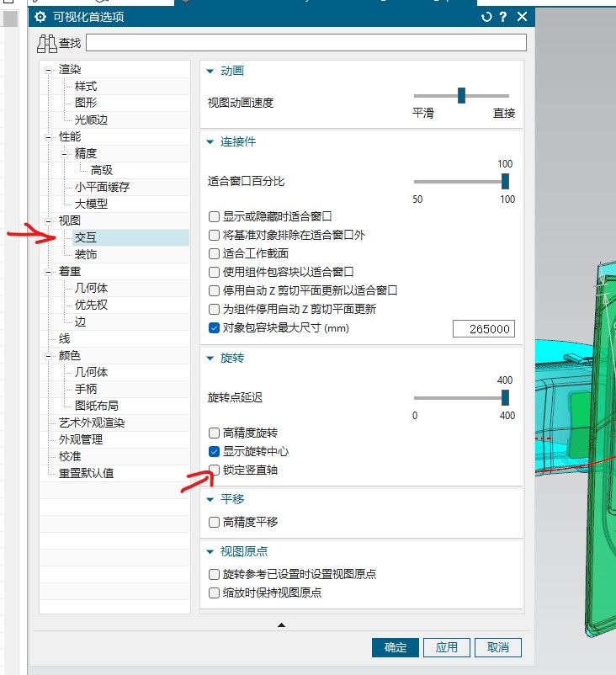
Task: Collapse the 连接件 section
Action: (x=210, y=141)
